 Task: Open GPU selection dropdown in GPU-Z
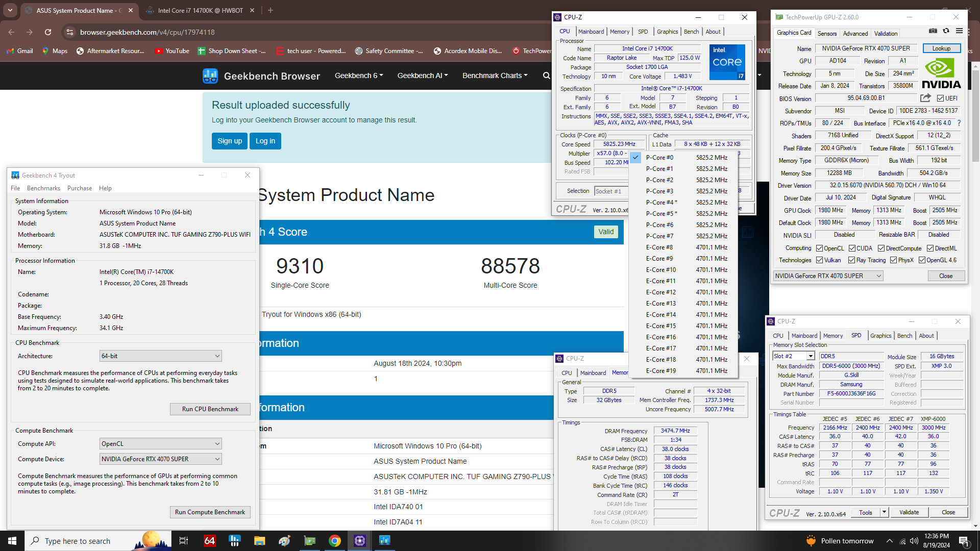[828, 276]
